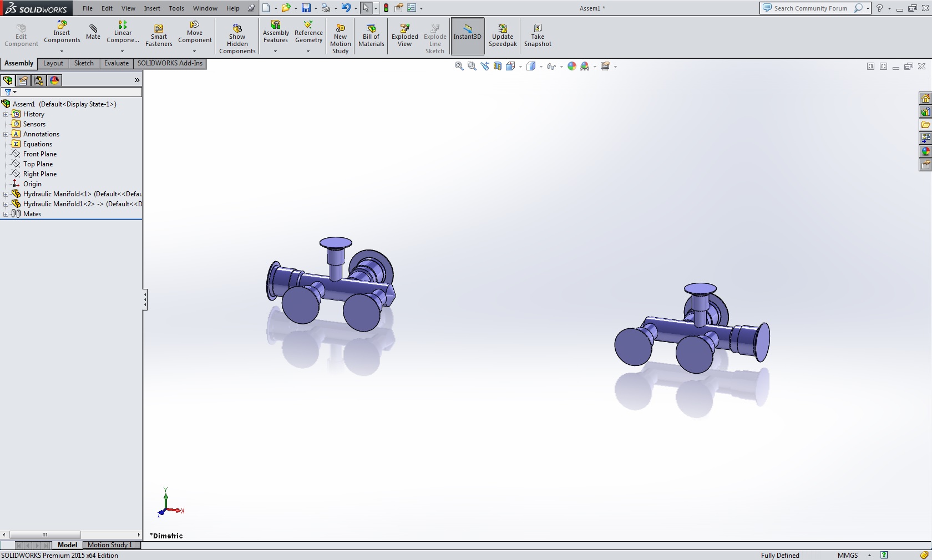The image size is (932, 560).
Task: Open the Save button dropdown arrow
Action: point(315,9)
